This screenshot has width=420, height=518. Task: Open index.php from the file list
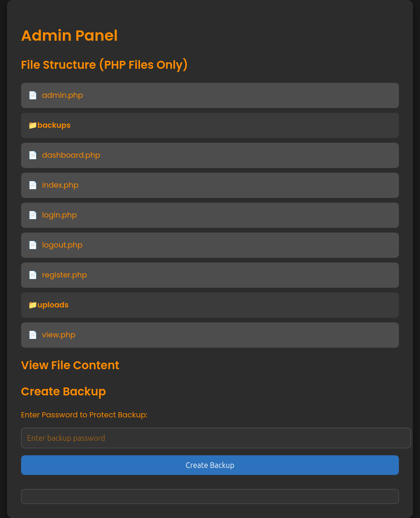click(x=60, y=185)
